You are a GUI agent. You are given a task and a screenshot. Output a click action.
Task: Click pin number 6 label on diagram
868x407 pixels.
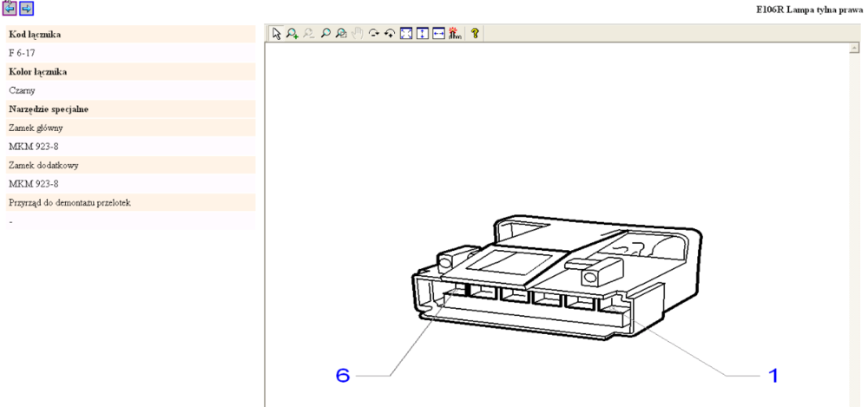(343, 376)
